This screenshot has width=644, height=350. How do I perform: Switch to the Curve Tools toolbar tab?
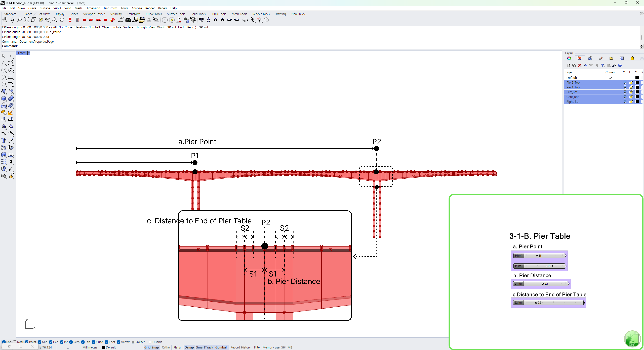pos(153,14)
